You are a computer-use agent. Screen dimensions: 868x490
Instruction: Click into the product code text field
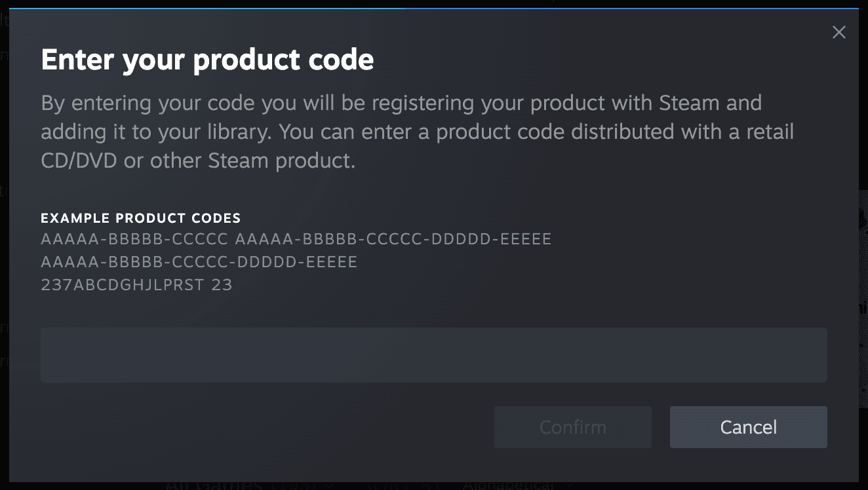tap(433, 355)
